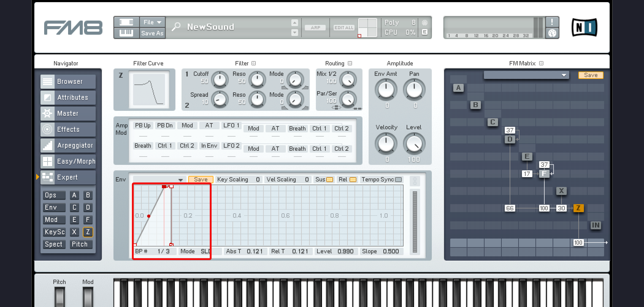Click the FM8 logo
The height and width of the screenshot is (307, 644).
73,28
